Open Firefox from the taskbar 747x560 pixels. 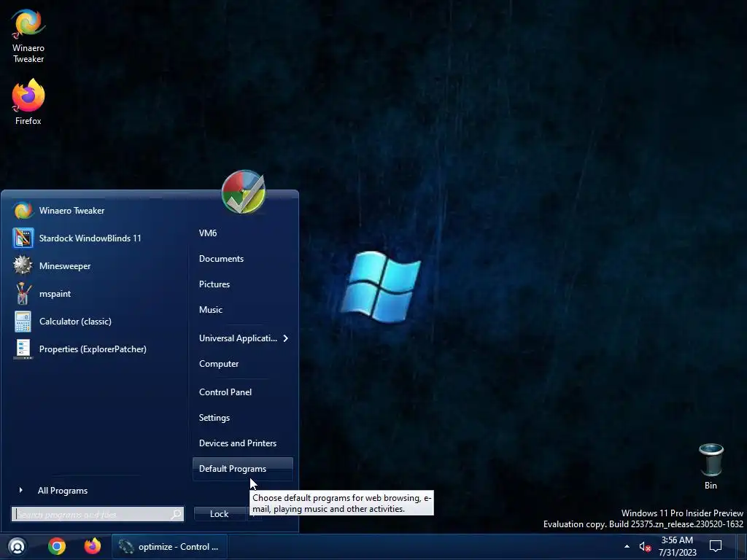coord(93,546)
